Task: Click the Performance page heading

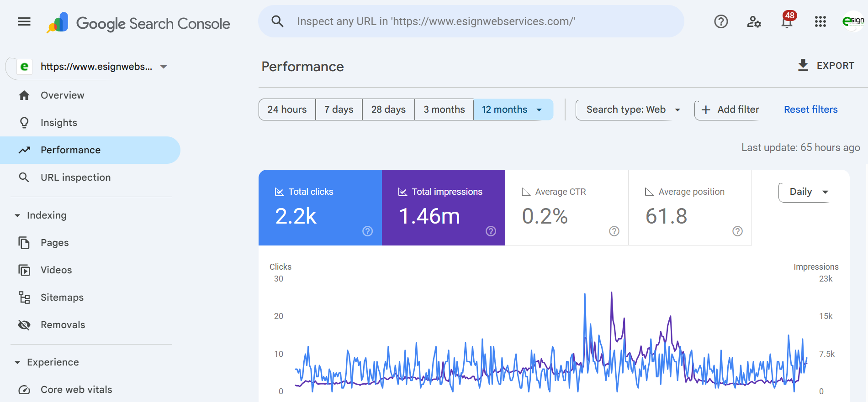Action: 302,67
